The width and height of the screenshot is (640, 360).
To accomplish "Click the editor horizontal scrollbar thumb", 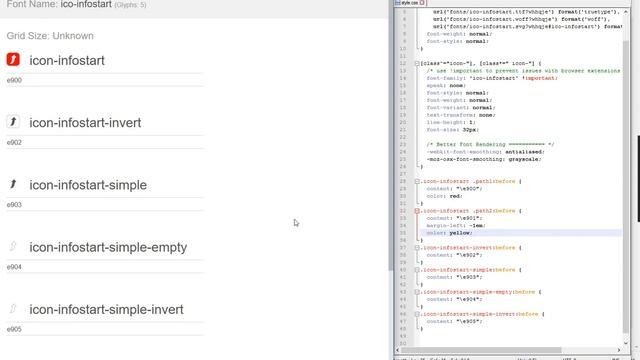I will 481,350.
